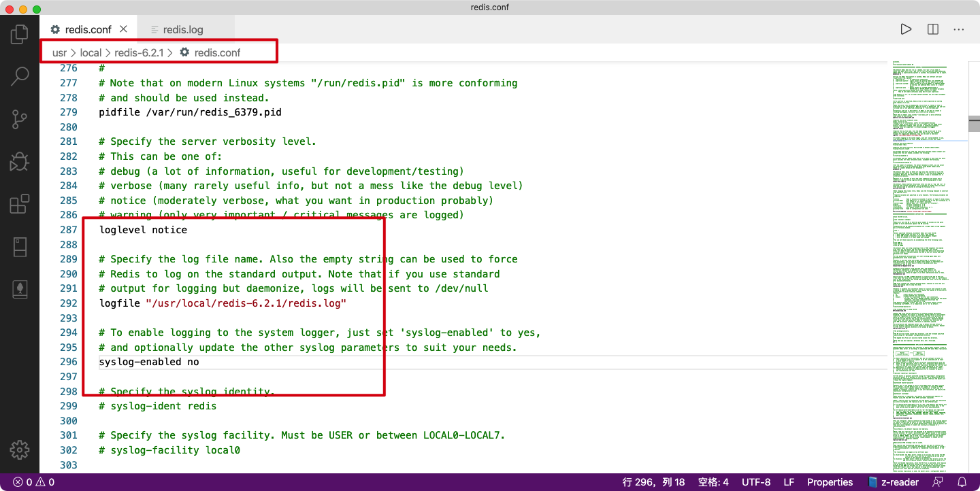Viewport: 980px width, 491px height.
Task: Change end-of-line sequence via LF
Action: coord(789,482)
